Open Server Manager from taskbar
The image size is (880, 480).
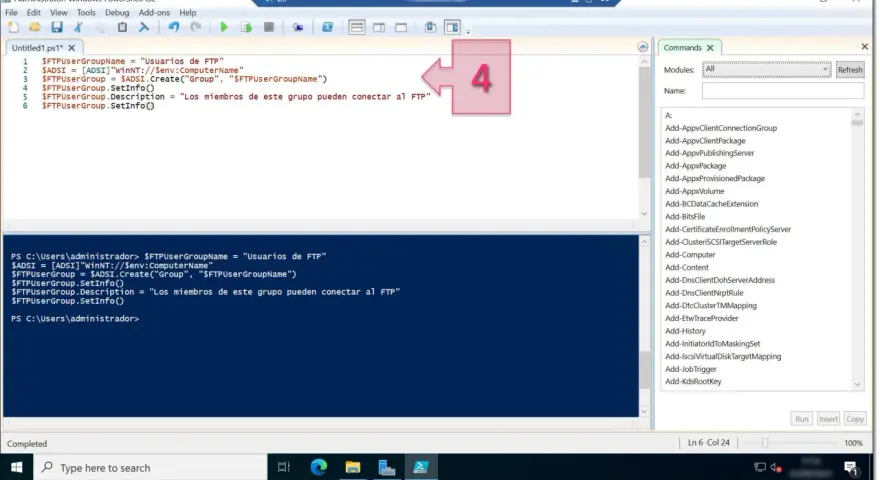387,467
